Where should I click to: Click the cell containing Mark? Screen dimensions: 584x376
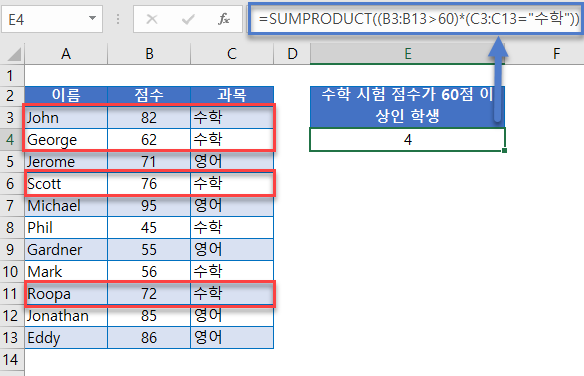(66, 271)
